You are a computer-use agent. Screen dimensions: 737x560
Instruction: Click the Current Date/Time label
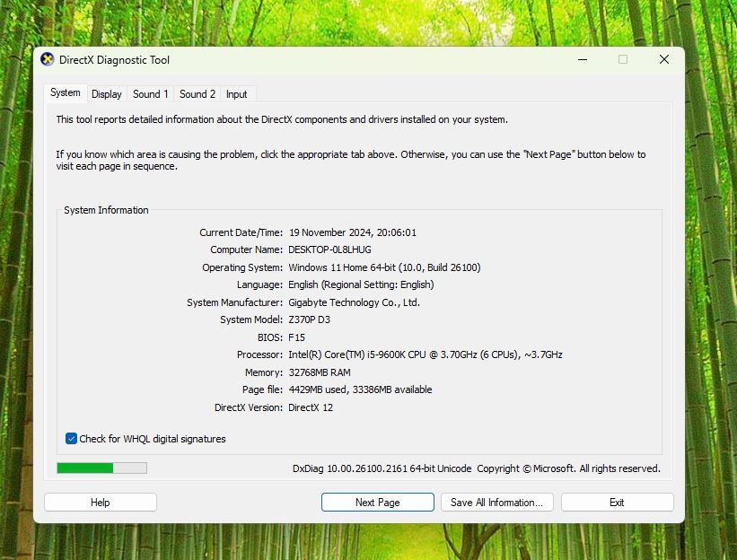pos(241,232)
